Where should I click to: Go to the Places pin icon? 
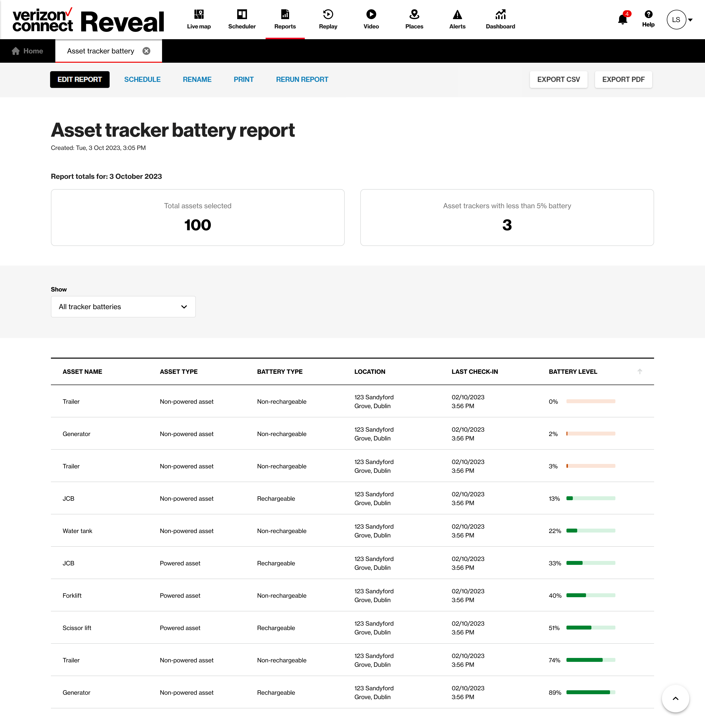414,14
